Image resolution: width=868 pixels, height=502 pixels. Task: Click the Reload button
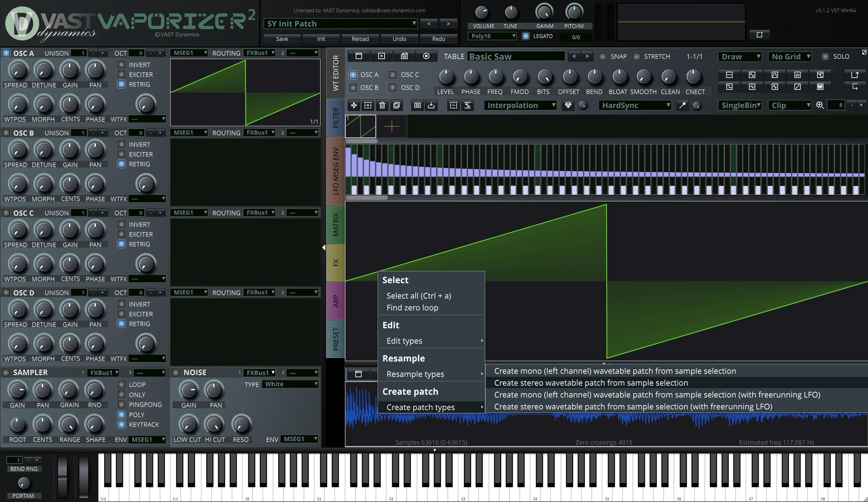[x=360, y=39]
